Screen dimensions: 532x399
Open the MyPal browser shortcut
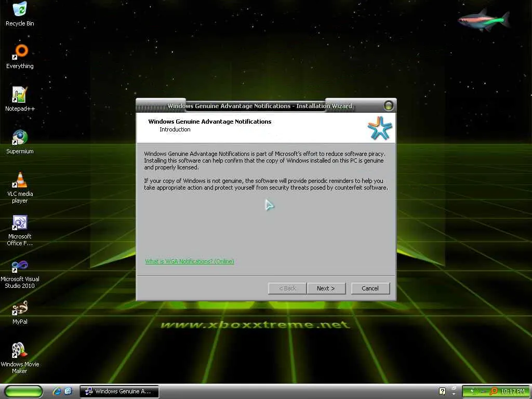tap(20, 312)
